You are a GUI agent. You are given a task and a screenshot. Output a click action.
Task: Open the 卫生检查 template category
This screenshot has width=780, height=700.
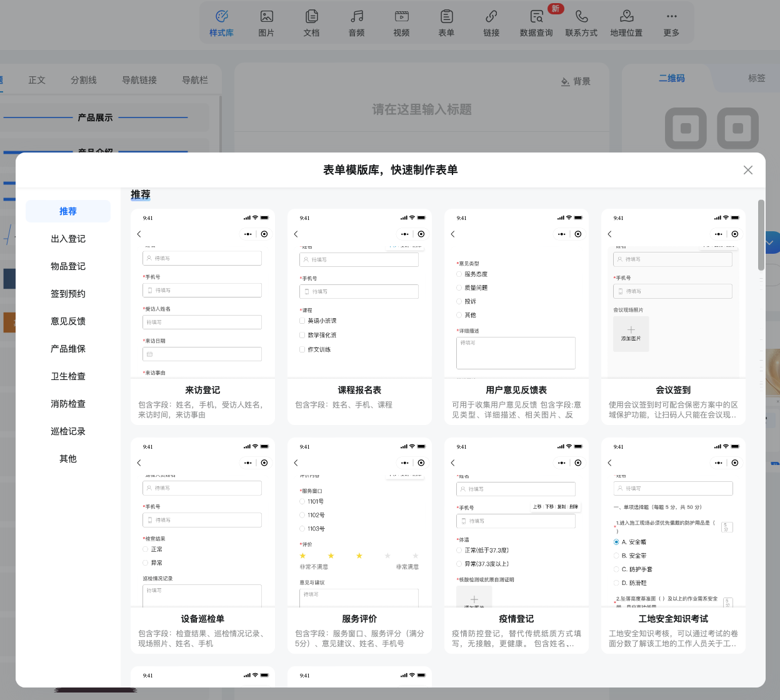click(x=68, y=376)
